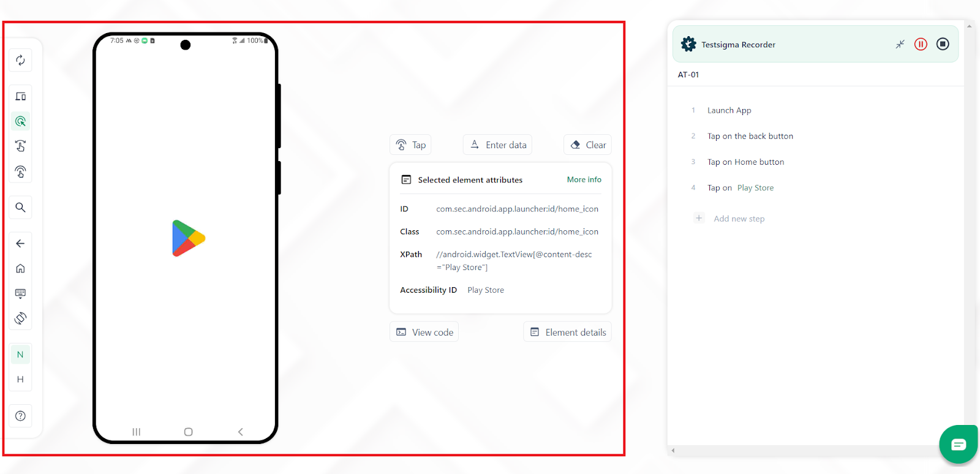
Task: Click the View code button
Action: click(x=424, y=332)
